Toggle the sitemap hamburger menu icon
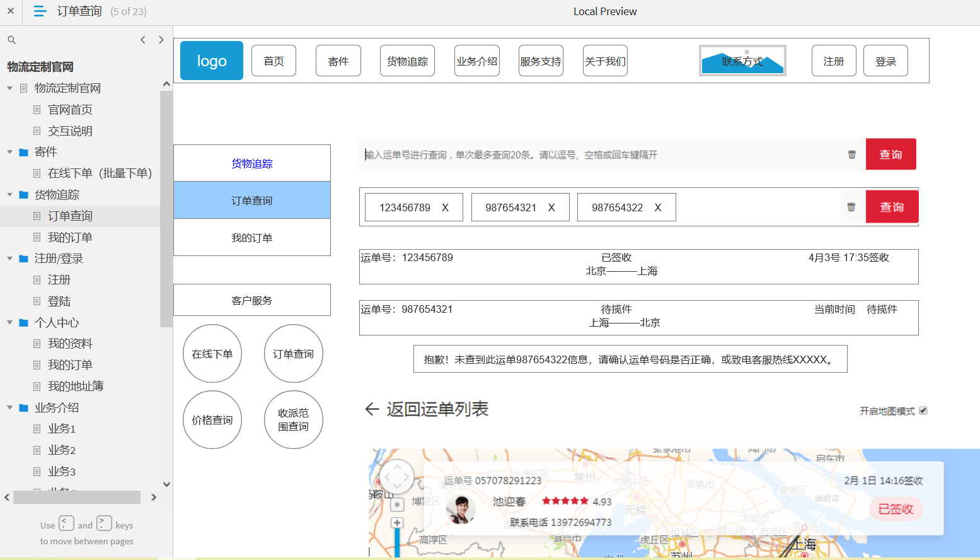 pyautogui.click(x=40, y=11)
